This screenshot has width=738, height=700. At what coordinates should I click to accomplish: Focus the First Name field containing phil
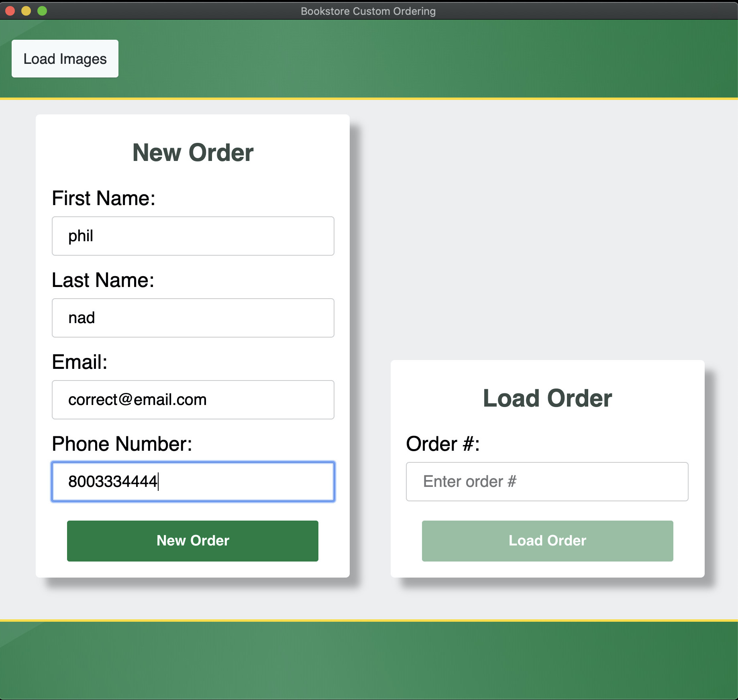pos(193,236)
